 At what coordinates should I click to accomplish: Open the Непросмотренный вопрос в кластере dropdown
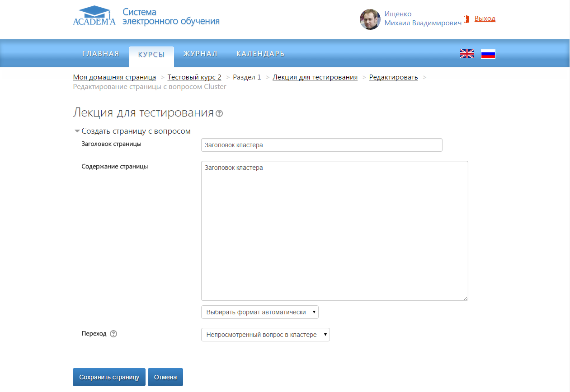coord(265,335)
